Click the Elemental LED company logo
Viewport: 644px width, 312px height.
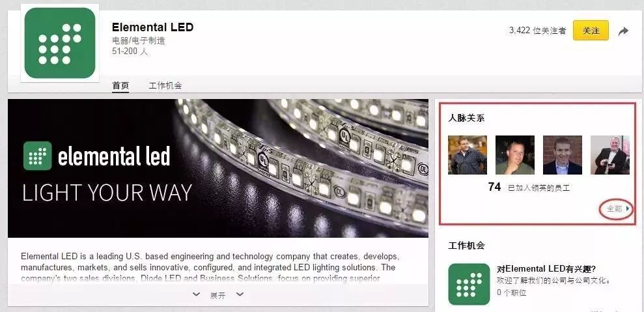coord(60,43)
